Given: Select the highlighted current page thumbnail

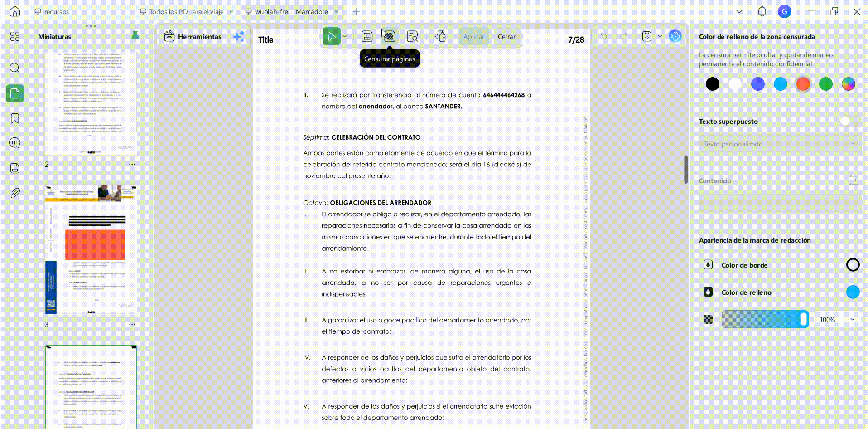Looking at the screenshot, I should tap(91, 387).
